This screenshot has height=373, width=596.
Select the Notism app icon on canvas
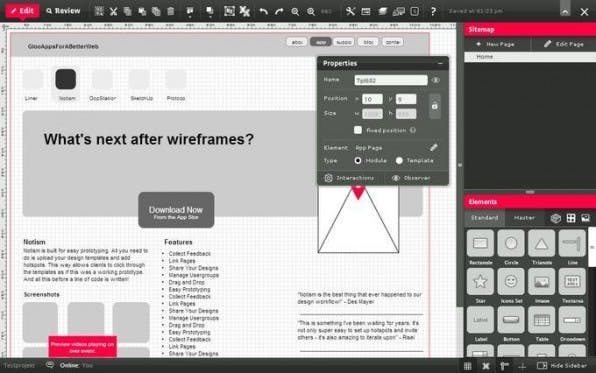coord(66,79)
